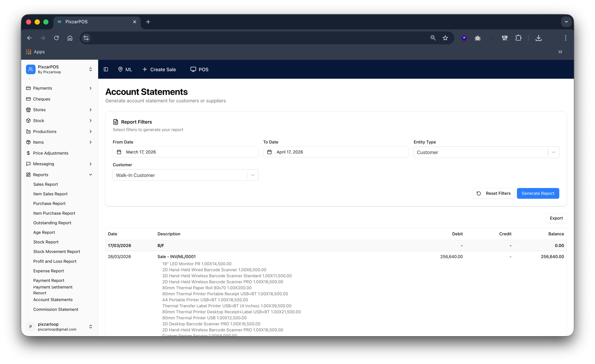Viewport: 595px width, 364px height.
Task: Open the pixzarloop account switcher
Action: coord(91,326)
